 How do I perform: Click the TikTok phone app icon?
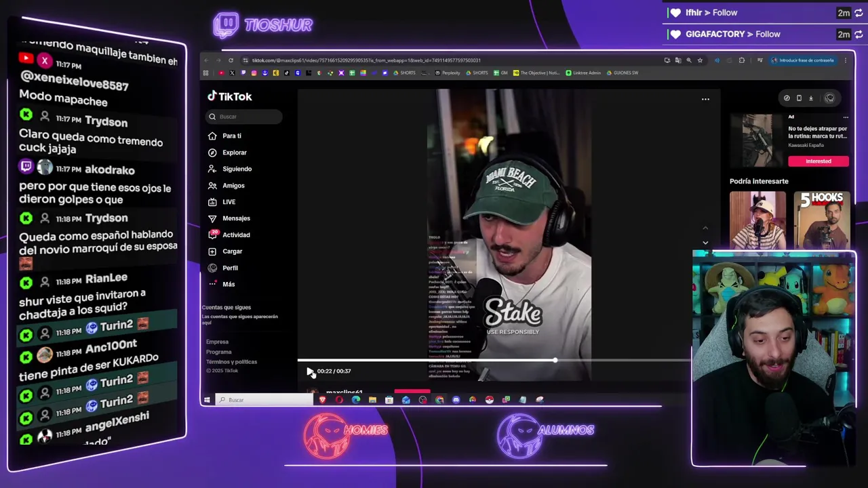(799, 98)
